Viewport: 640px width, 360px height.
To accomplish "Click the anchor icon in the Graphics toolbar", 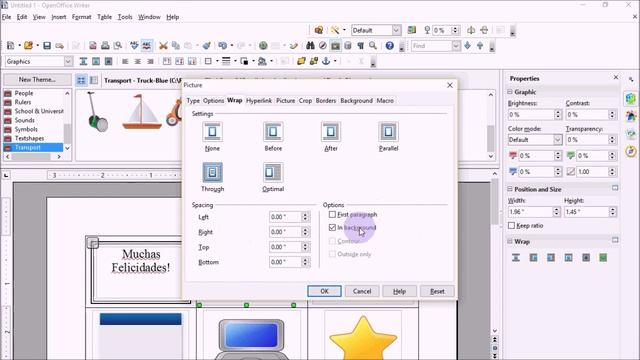I will [326, 61].
